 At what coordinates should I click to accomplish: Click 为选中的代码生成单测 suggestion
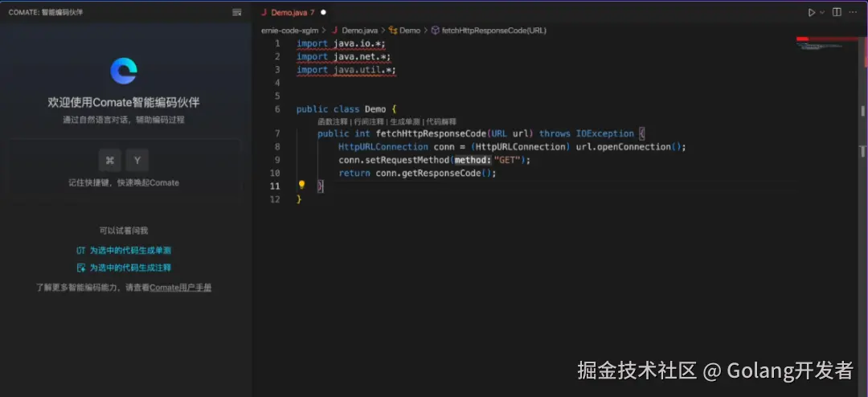(x=131, y=250)
